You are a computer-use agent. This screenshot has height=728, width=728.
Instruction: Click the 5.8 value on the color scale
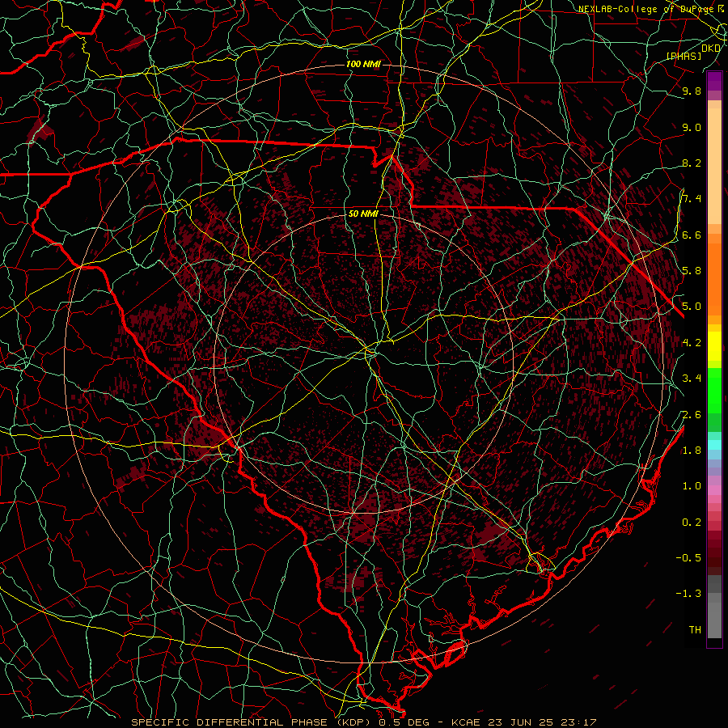coord(692,271)
